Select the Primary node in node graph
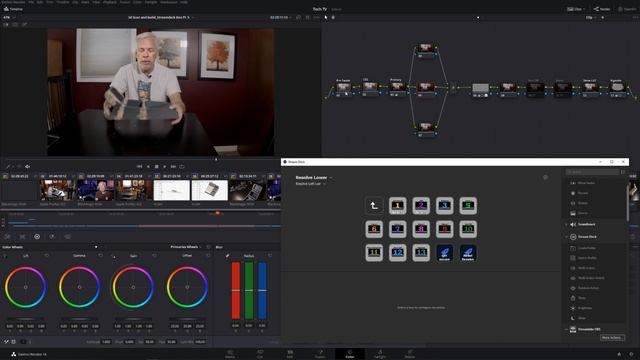640x360 pixels. tap(397, 87)
